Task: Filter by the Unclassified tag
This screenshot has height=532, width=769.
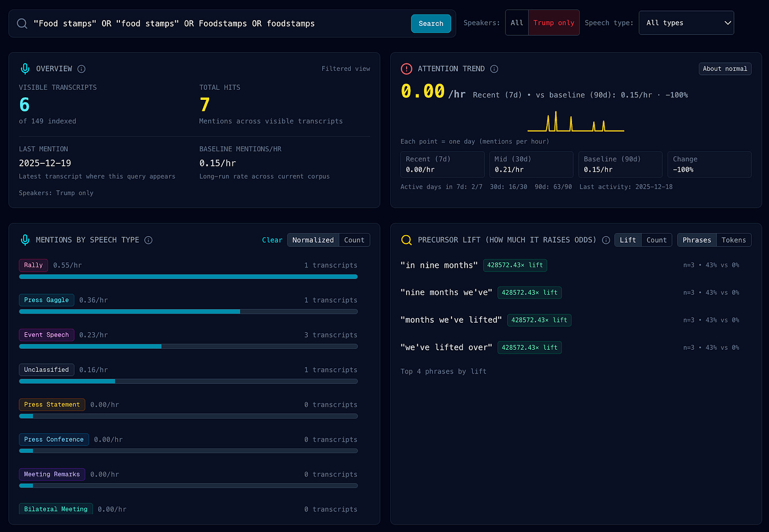Action: coord(46,370)
